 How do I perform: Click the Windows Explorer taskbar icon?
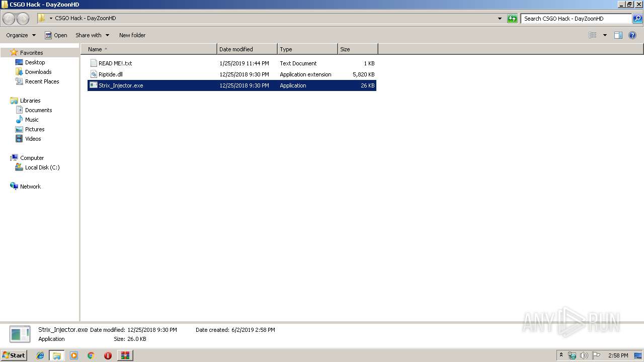point(57,355)
